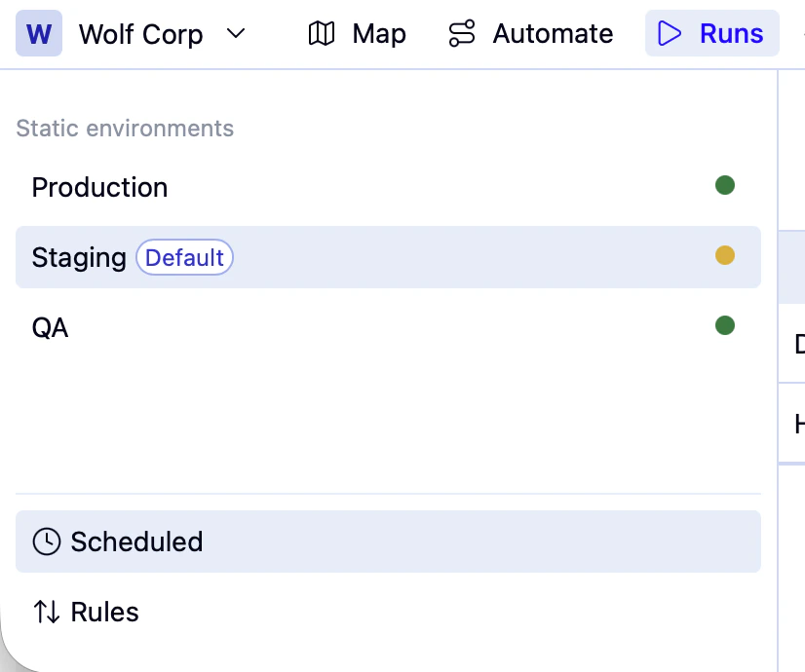Expand the chevron next to Wolf Corp
This screenshot has width=805, height=672.
coord(236,34)
